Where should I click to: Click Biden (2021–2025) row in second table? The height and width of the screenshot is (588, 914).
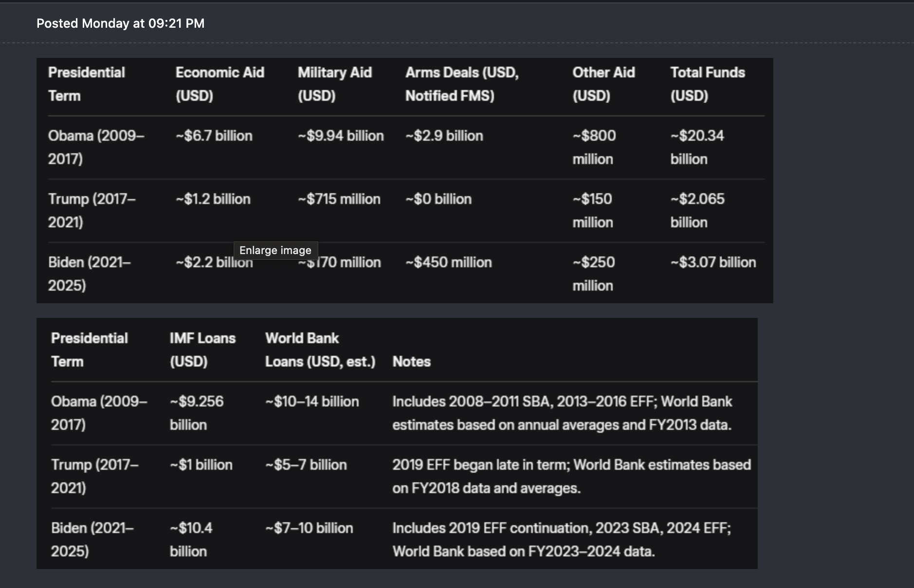404,540
